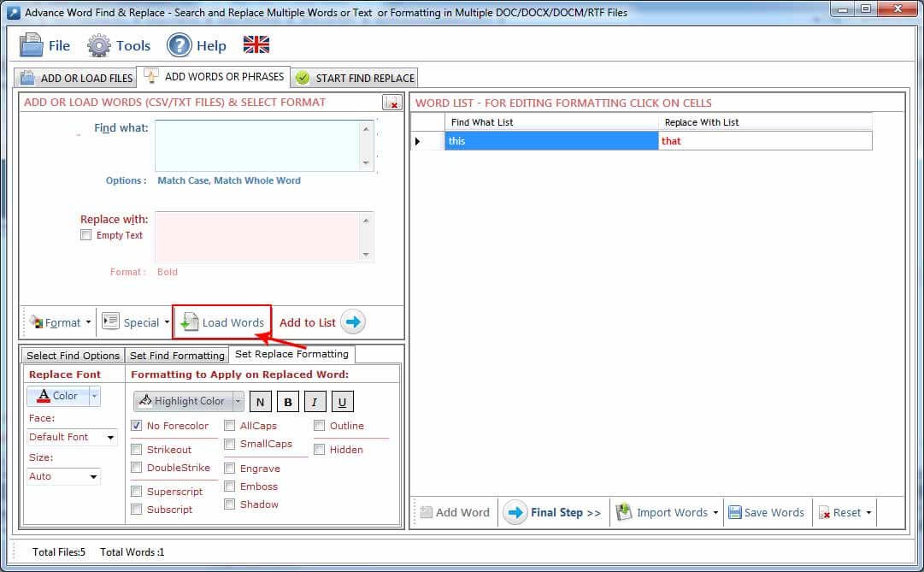The image size is (924, 572).
Task: Toggle Underline formatting button
Action: pos(343,402)
